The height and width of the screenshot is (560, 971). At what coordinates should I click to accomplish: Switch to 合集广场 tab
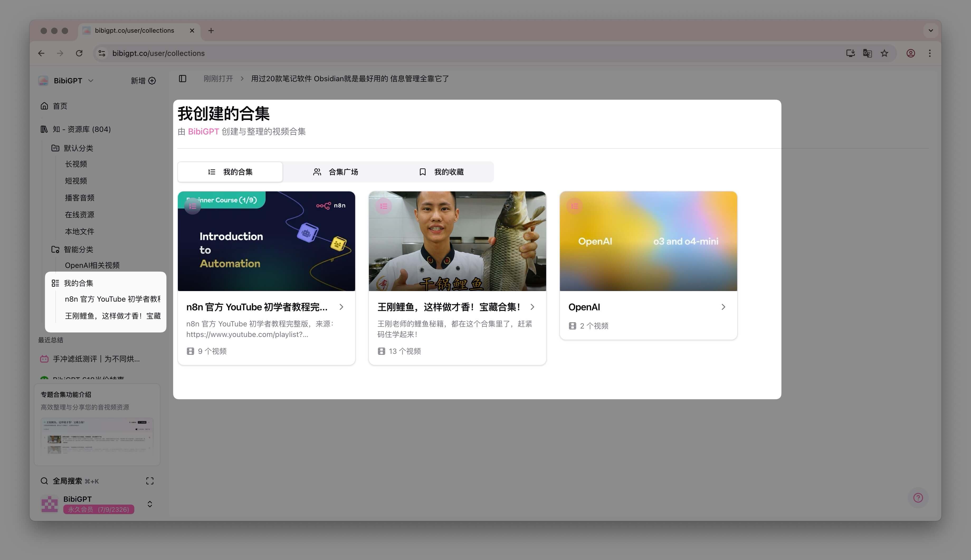[335, 172]
